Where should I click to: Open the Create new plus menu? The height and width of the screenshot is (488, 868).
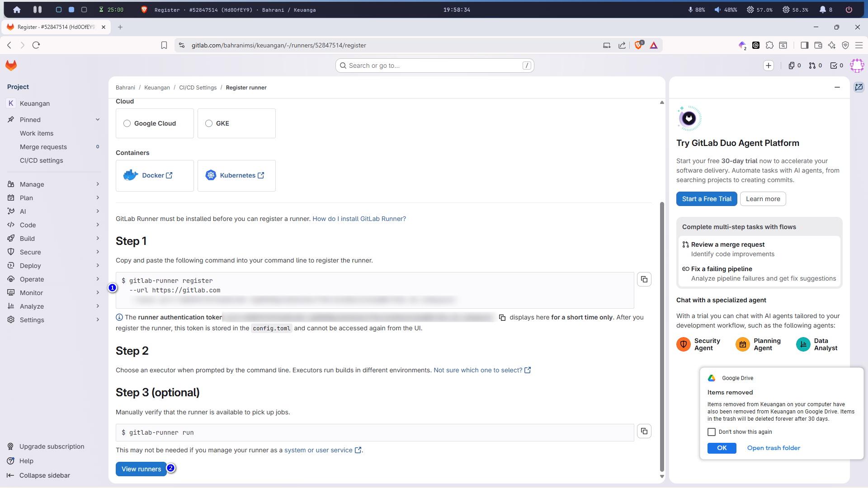click(769, 66)
